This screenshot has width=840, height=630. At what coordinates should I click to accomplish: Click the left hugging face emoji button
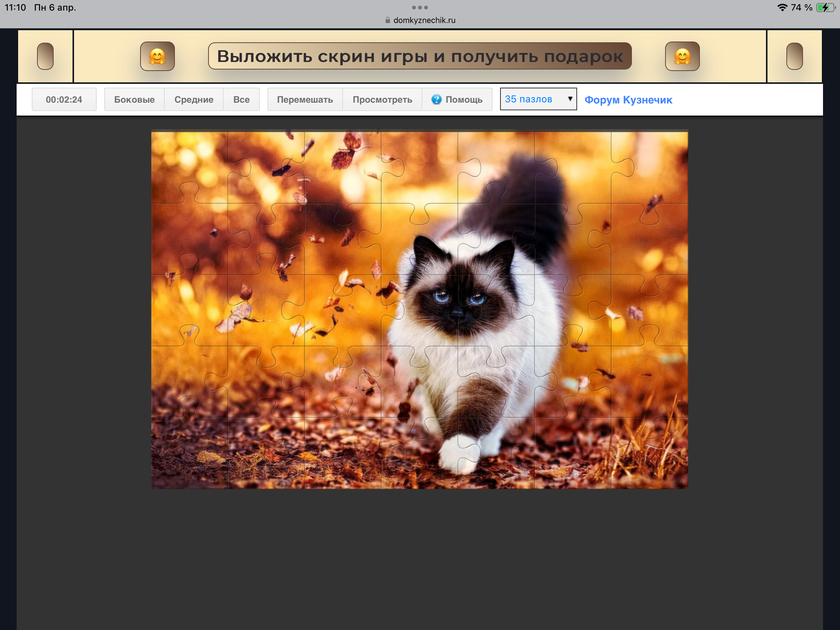157,56
